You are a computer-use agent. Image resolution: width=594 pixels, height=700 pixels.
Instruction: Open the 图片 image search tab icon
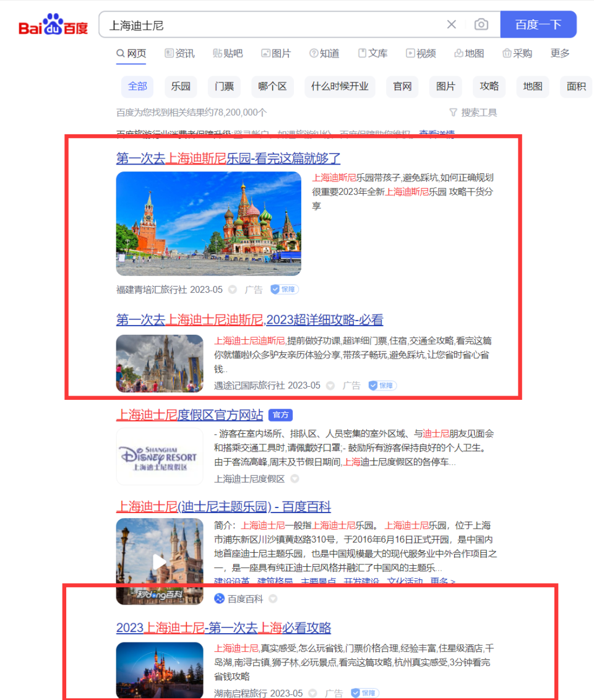[x=267, y=53]
